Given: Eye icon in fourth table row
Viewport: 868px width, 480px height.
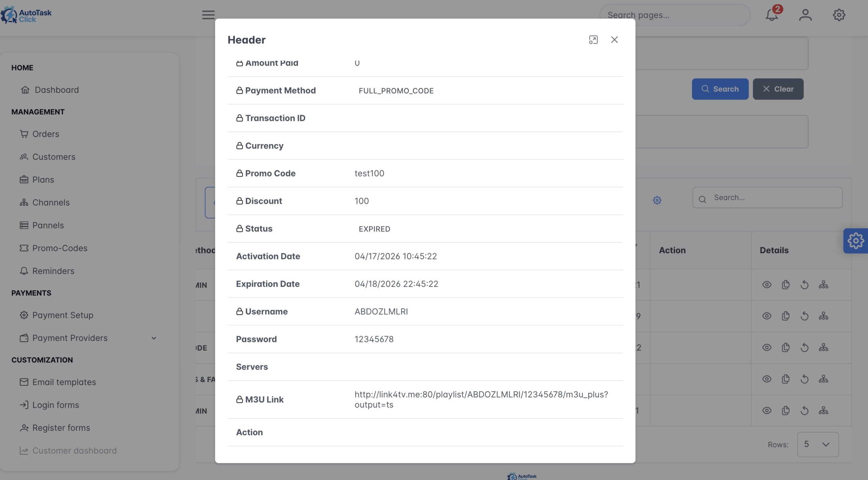Looking at the screenshot, I should click(x=767, y=379).
